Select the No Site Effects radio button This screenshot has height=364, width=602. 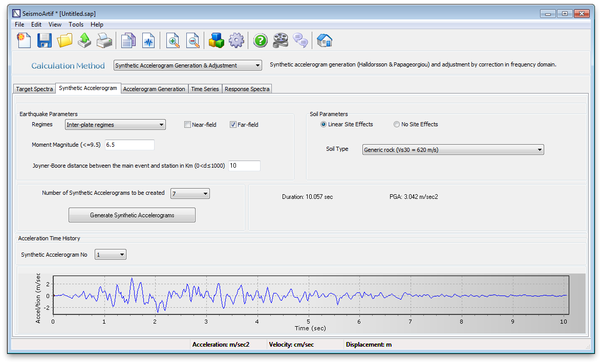point(397,124)
